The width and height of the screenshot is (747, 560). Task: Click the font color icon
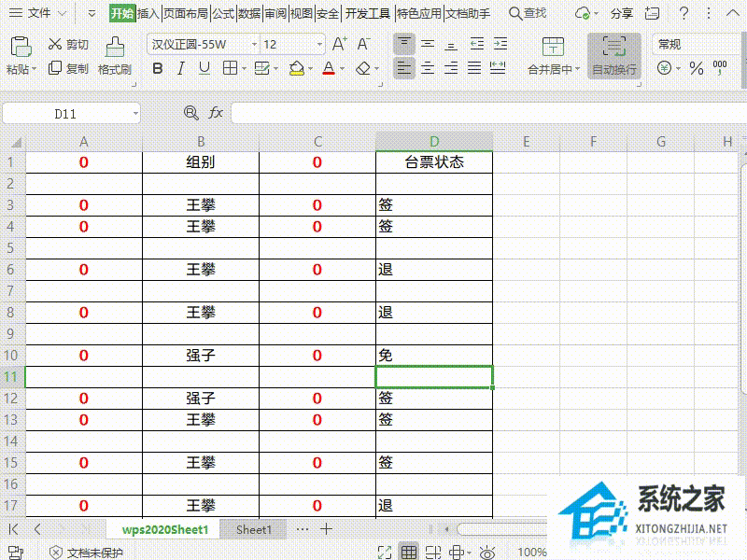(x=330, y=67)
